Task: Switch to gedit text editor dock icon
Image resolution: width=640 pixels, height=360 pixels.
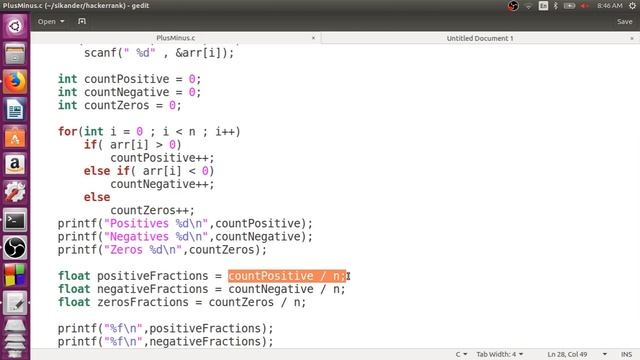Action: 15,303
